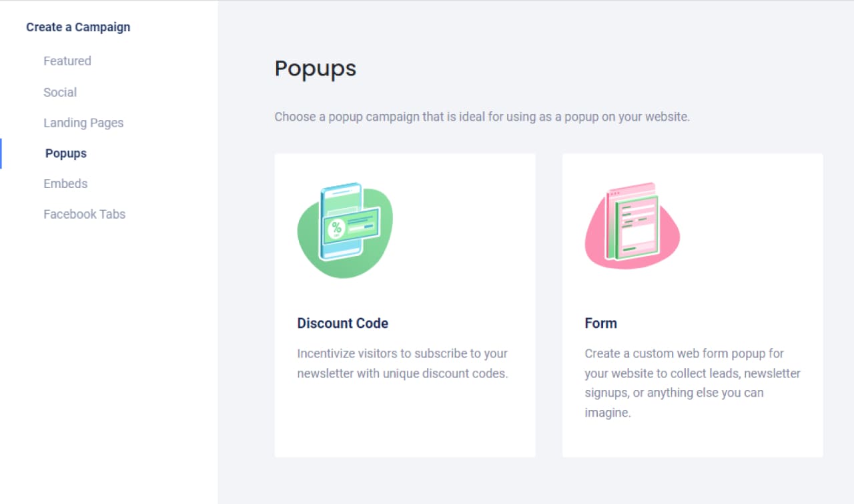The height and width of the screenshot is (504, 854).
Task: Click the Create a Campaign sidebar heading
Action: click(x=78, y=27)
